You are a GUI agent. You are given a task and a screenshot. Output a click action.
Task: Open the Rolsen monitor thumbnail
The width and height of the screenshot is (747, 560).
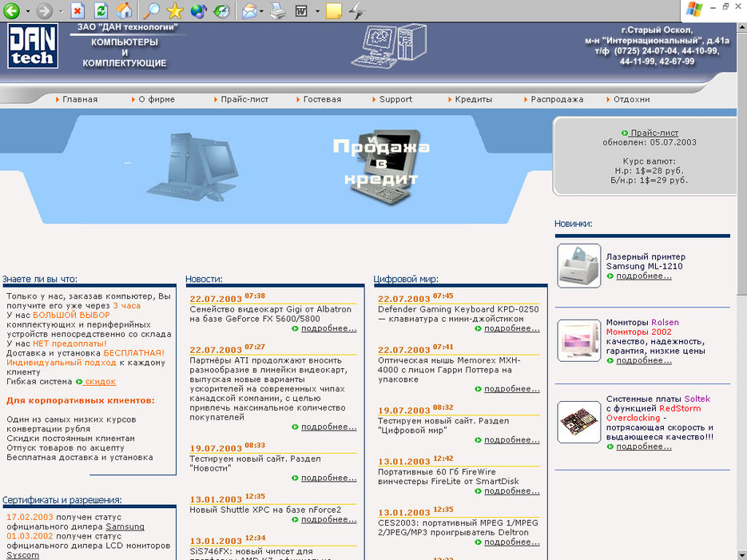coord(579,340)
